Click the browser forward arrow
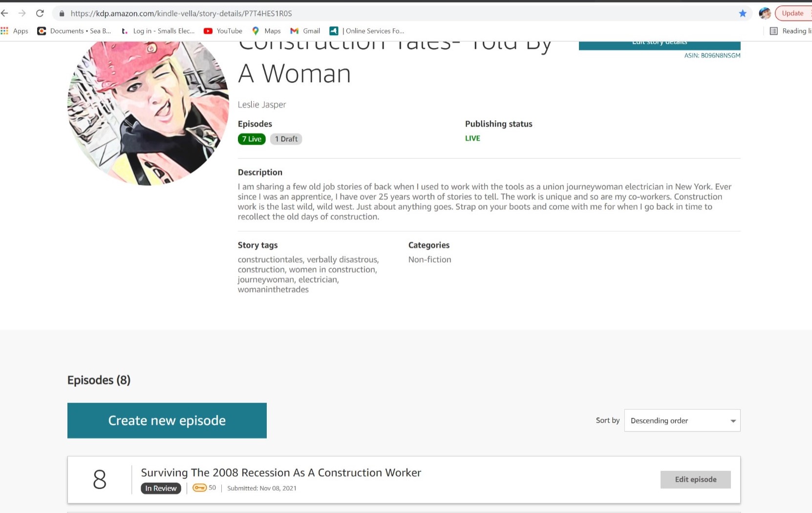 tap(22, 13)
